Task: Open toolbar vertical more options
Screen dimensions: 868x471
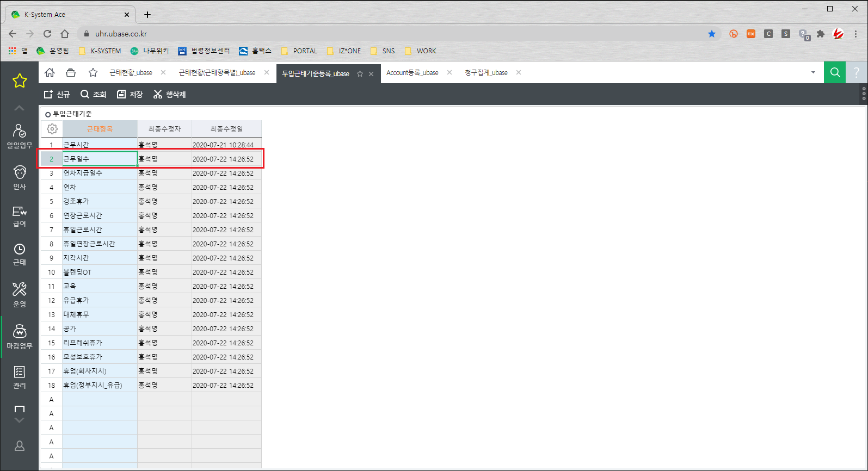Action: [x=864, y=94]
